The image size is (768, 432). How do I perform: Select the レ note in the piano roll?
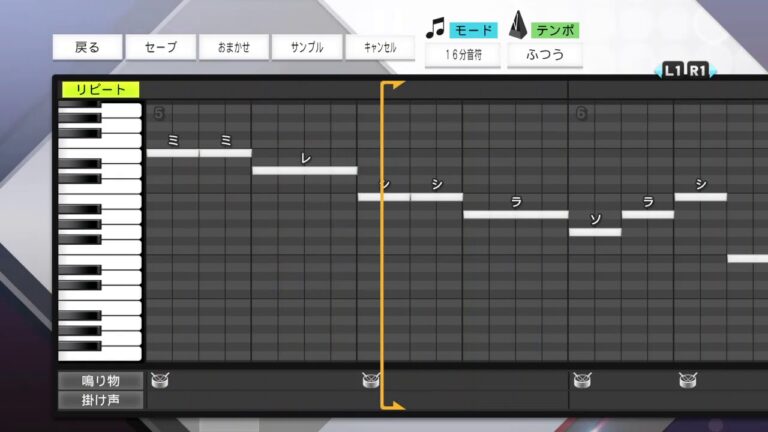click(x=305, y=170)
